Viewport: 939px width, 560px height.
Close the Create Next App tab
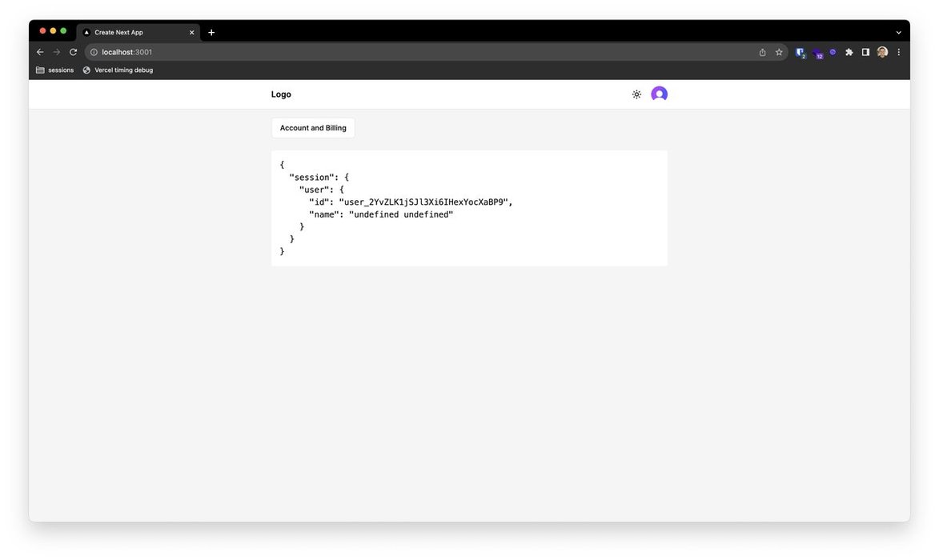tap(191, 32)
